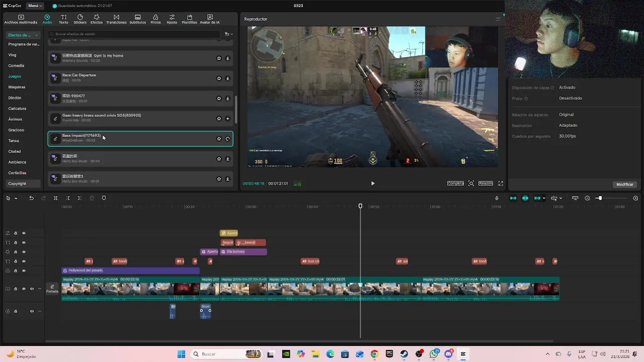The image size is (644, 362).
Task: Open the preview axis dropdown arrow
Action: click(560, 198)
